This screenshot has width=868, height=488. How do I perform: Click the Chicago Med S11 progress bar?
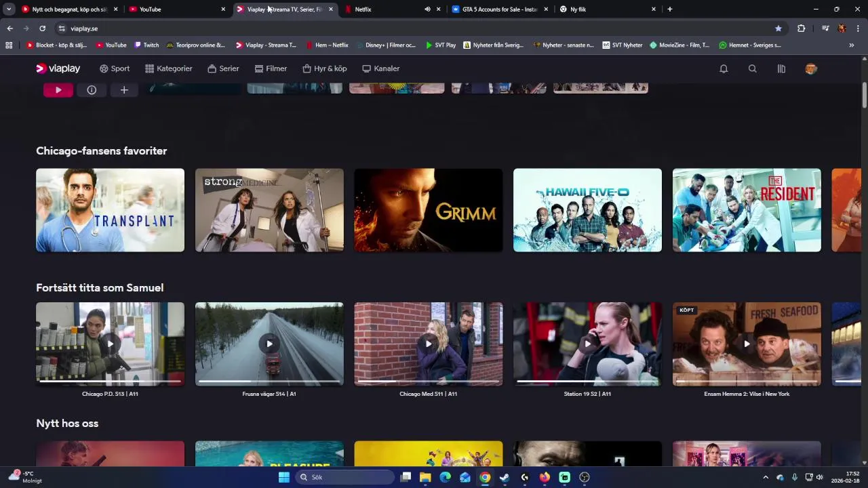pyautogui.click(x=429, y=381)
